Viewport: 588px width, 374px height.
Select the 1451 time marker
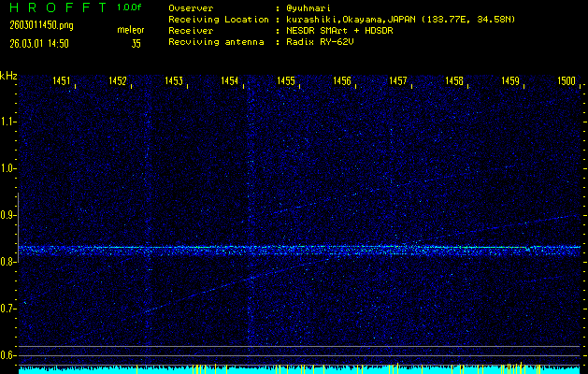61,80
